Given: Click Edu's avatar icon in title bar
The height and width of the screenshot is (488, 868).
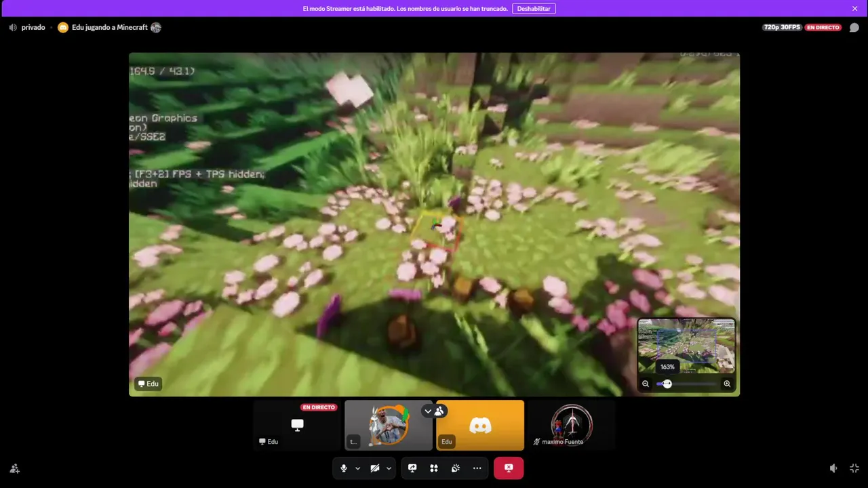Looking at the screenshot, I should pos(63,28).
